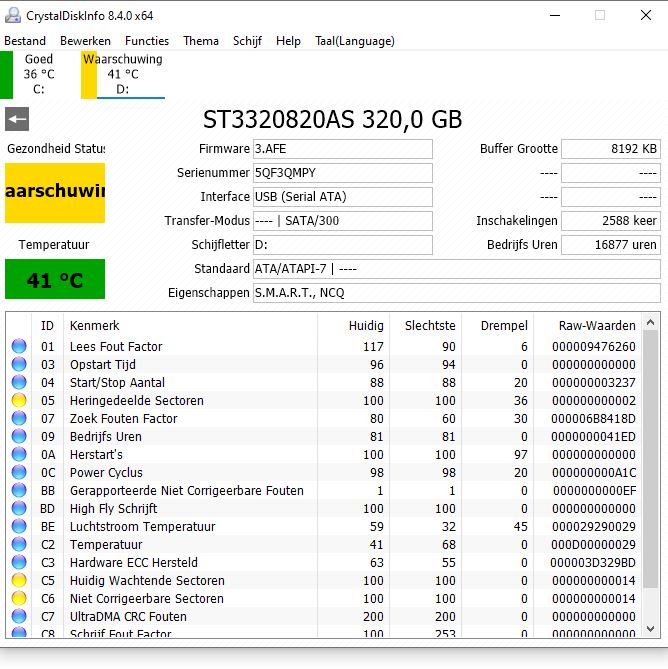Click the scrollbar up arrow of SMART list
668x669 pixels.
(x=651, y=322)
